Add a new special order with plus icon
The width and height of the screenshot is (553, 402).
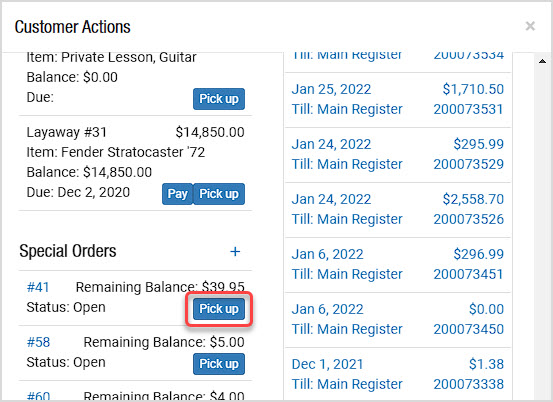pos(235,251)
